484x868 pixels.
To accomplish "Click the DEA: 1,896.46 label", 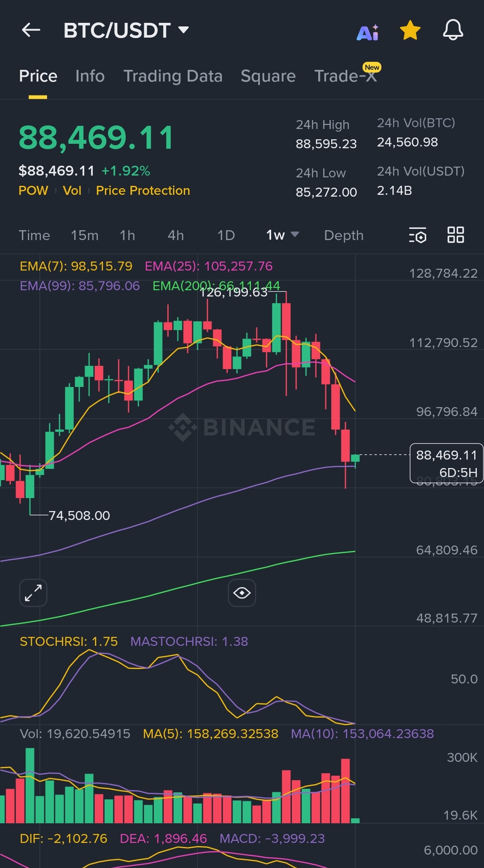I will tap(164, 838).
